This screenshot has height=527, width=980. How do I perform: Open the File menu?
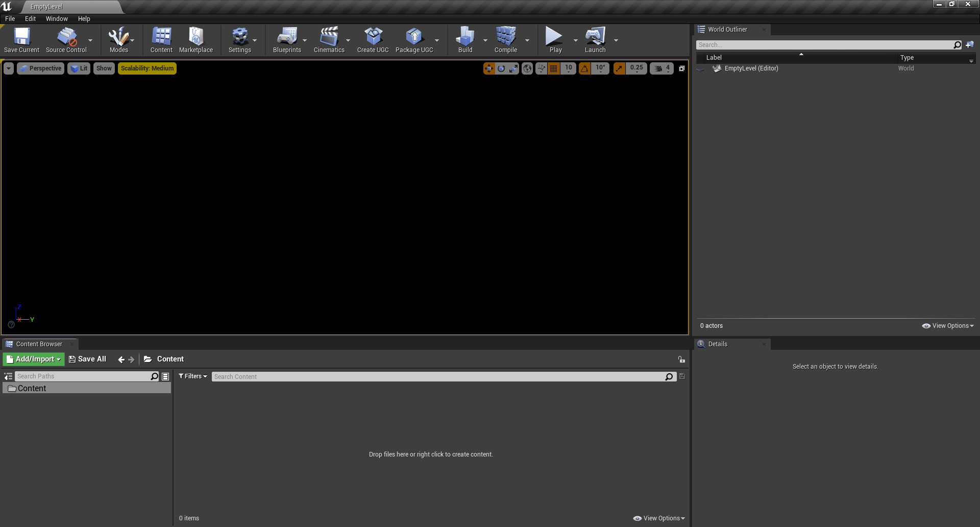pos(10,19)
